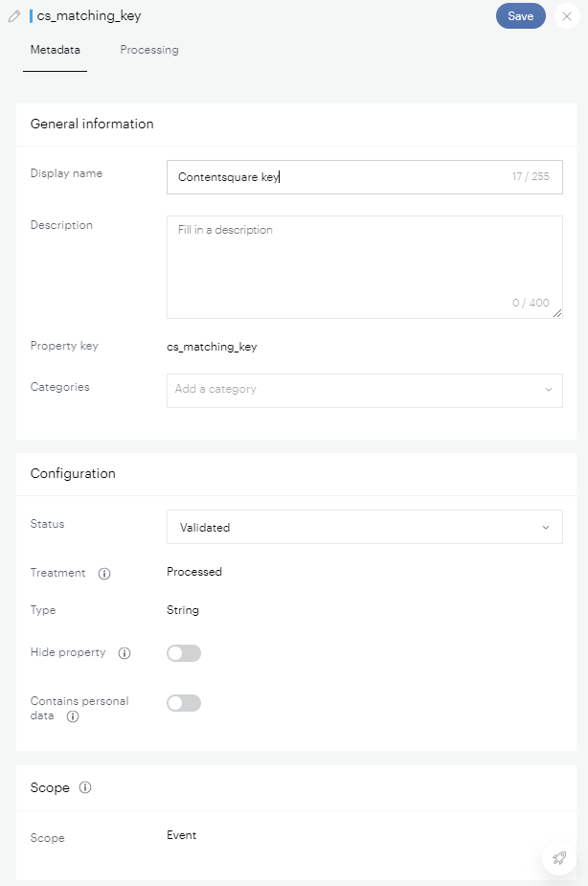Open the Treatment info tooltip icon
The width and height of the screenshot is (588, 886).
(104, 574)
